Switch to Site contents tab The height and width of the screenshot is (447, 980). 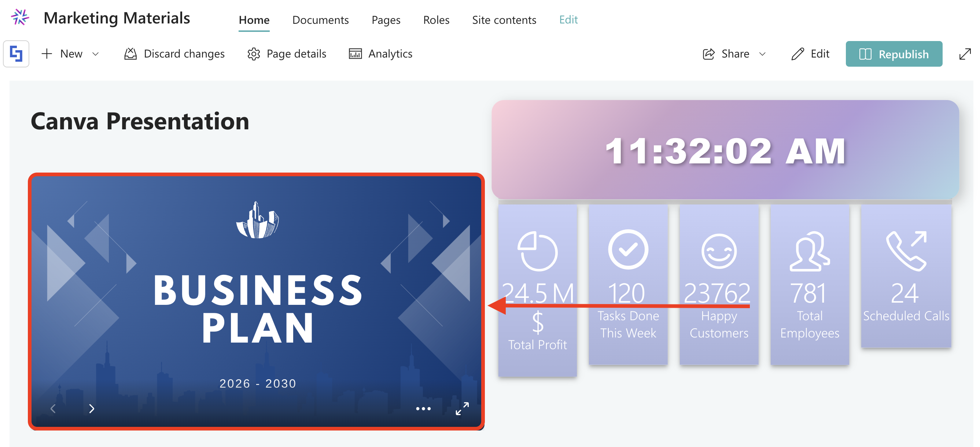coord(504,20)
